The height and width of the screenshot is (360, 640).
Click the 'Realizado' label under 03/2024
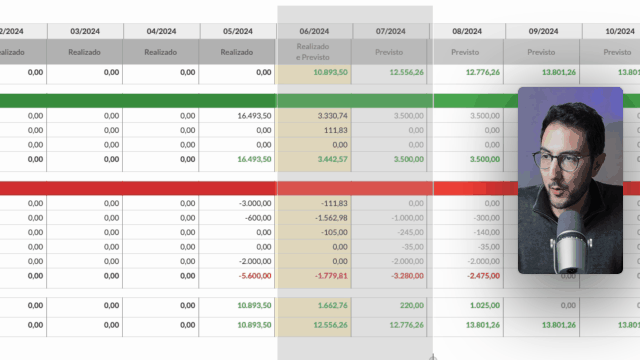[x=84, y=52]
